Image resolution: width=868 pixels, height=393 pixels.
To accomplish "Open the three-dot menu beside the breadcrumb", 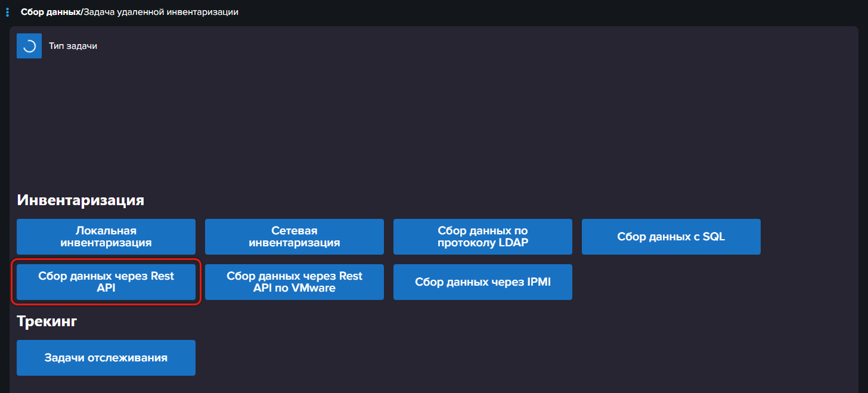I will [x=7, y=12].
